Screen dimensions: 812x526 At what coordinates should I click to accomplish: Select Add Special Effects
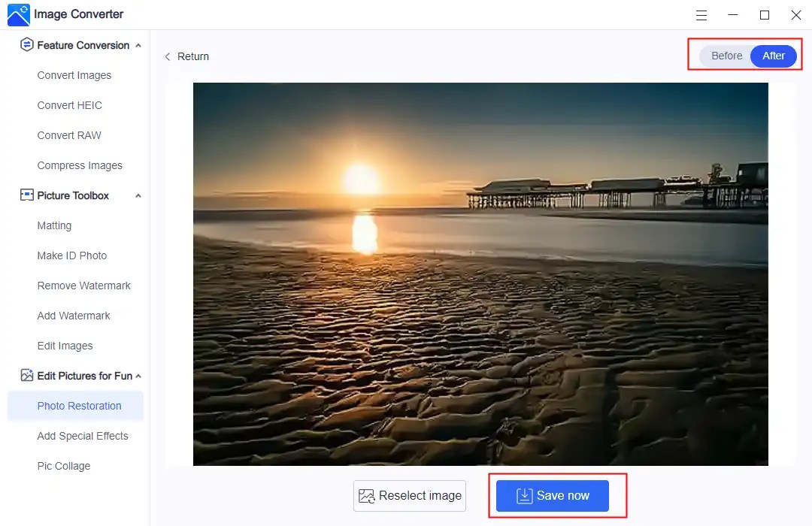pyautogui.click(x=83, y=436)
